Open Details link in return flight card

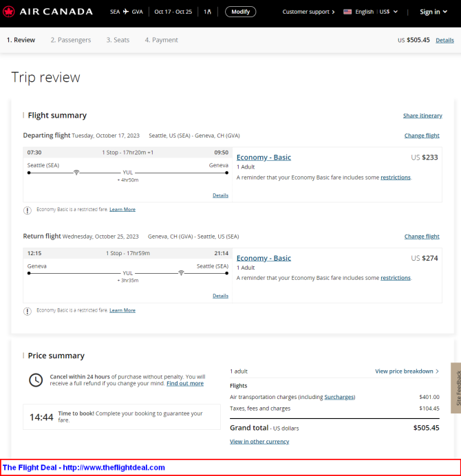click(x=220, y=296)
